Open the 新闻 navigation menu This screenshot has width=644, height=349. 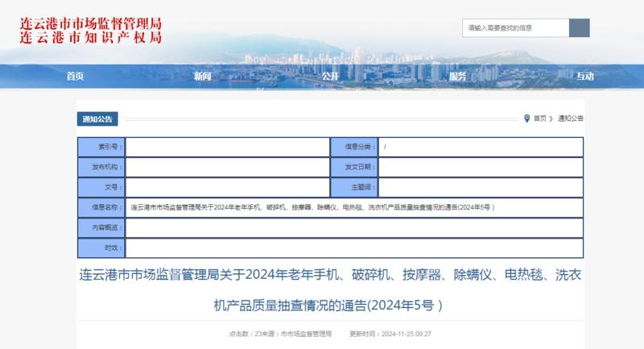coord(203,76)
